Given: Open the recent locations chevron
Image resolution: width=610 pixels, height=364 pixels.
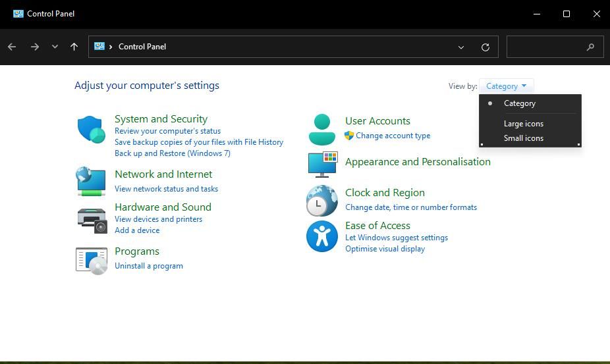Looking at the screenshot, I should [x=55, y=47].
